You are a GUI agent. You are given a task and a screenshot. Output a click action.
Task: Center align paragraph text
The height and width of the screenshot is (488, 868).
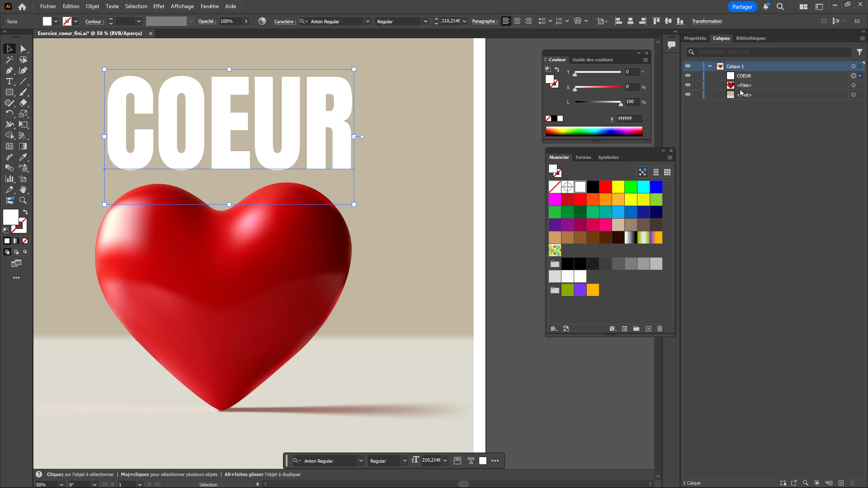pyautogui.click(x=517, y=21)
